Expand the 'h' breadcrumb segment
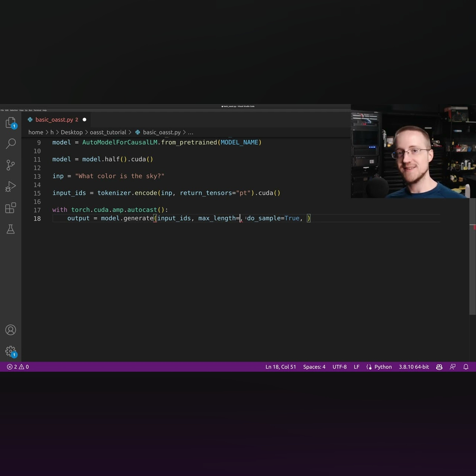The width and height of the screenshot is (476, 476). pos(52,132)
